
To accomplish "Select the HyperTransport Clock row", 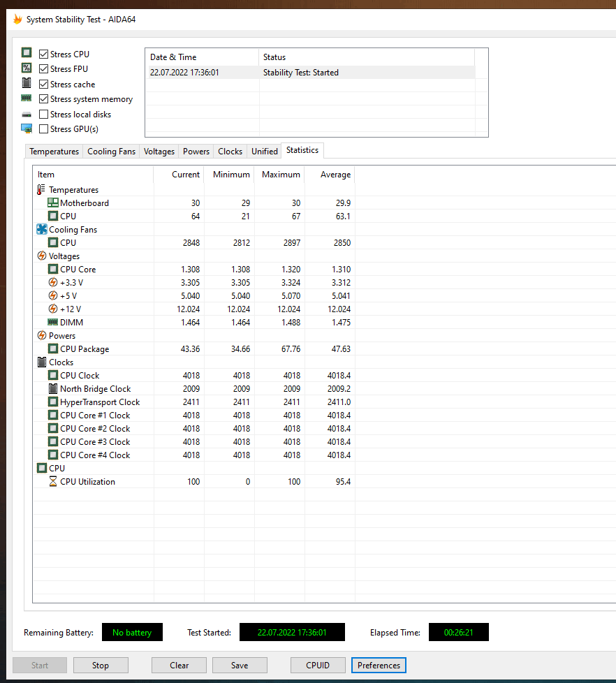I will point(194,402).
